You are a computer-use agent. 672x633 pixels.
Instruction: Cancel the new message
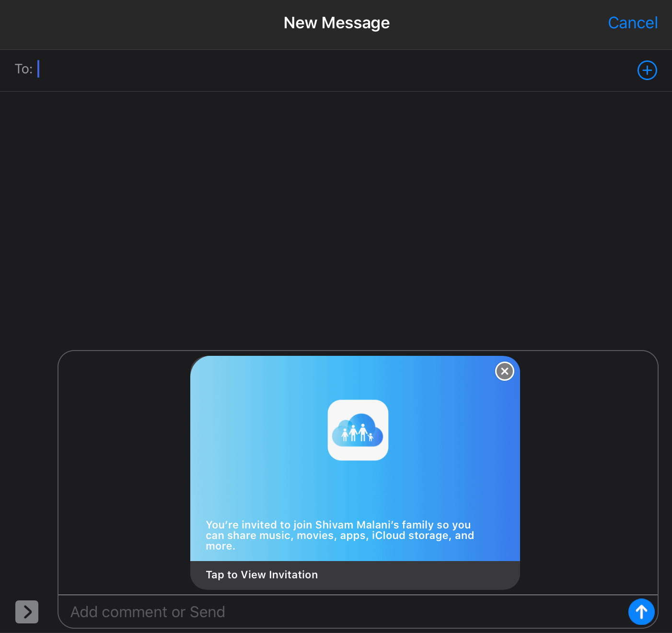[632, 23]
